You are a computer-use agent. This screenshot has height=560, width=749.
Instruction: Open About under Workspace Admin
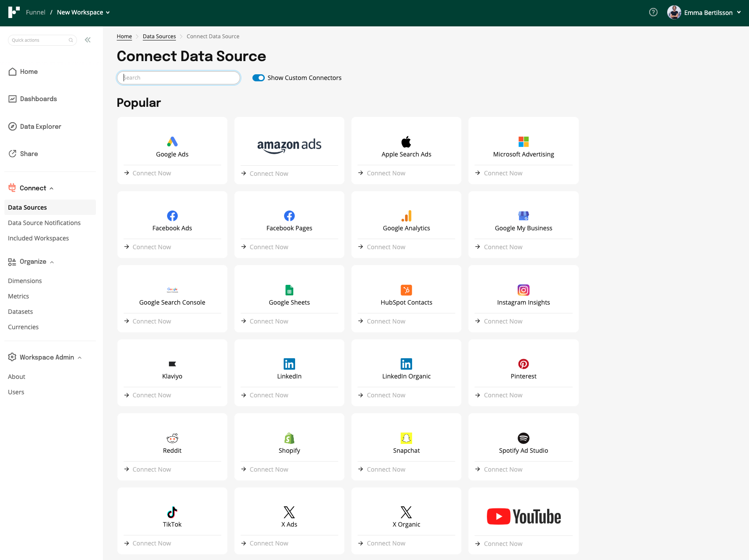tap(17, 377)
